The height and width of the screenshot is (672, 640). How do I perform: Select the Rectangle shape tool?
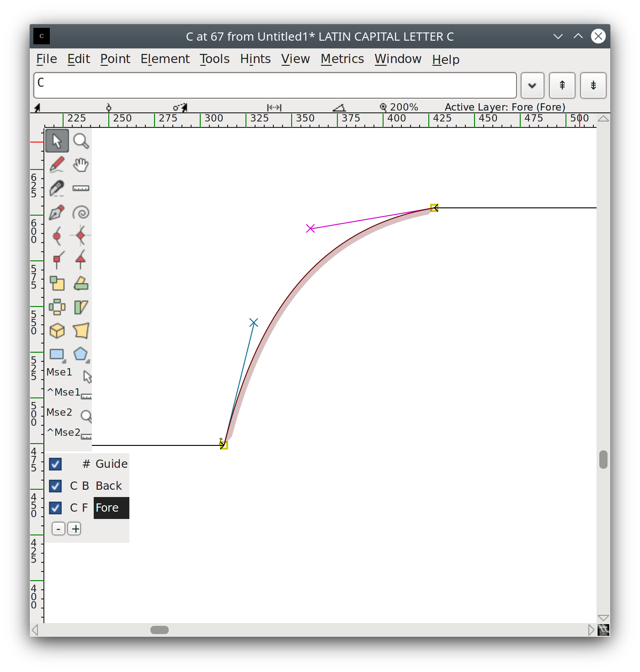pos(57,355)
